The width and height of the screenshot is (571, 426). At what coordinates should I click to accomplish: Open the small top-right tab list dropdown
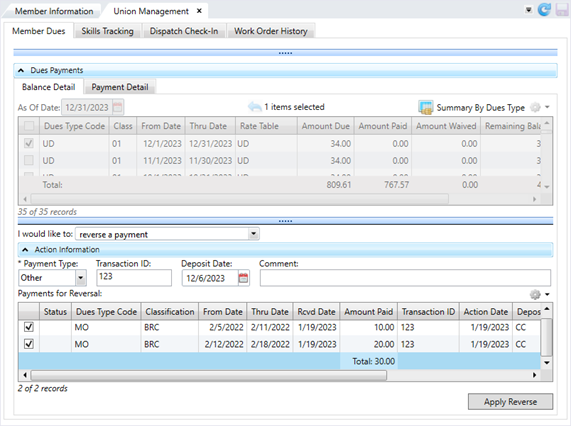tap(528, 10)
